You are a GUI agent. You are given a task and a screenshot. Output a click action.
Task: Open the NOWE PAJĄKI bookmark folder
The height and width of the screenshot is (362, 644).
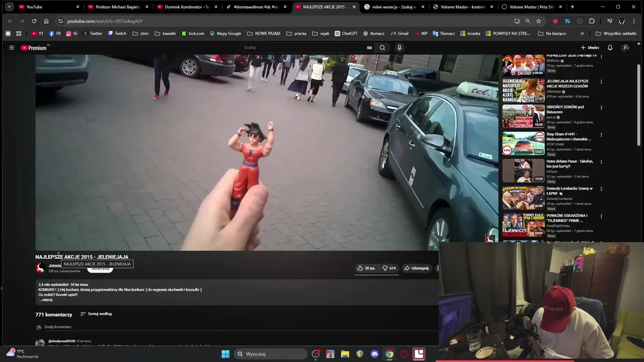click(x=264, y=34)
